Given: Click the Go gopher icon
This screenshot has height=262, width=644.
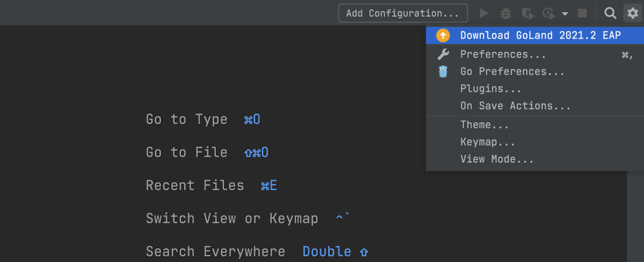Looking at the screenshot, I should coord(443,72).
